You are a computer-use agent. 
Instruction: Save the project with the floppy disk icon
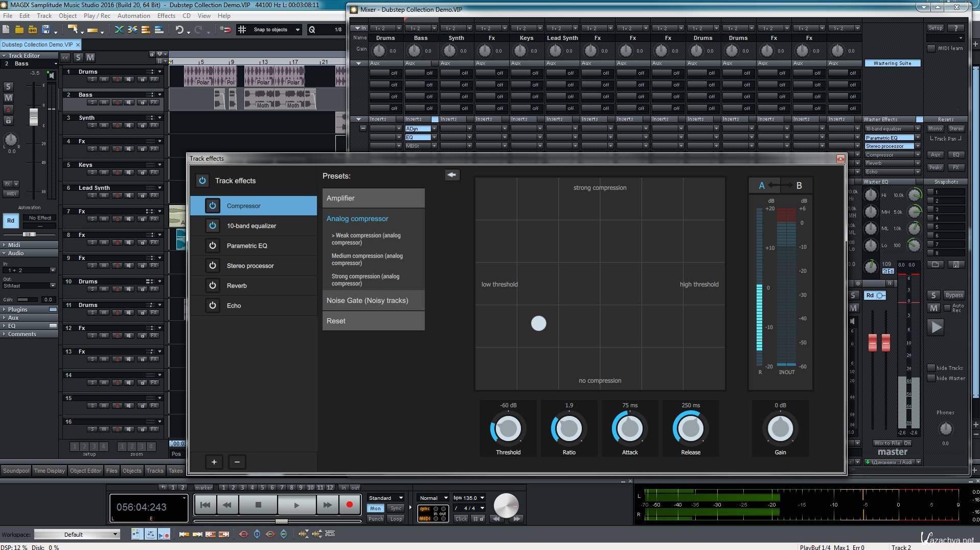(x=45, y=30)
